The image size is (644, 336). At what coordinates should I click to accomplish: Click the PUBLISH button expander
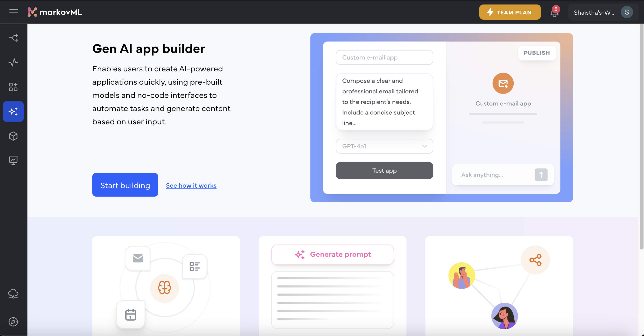(x=537, y=52)
